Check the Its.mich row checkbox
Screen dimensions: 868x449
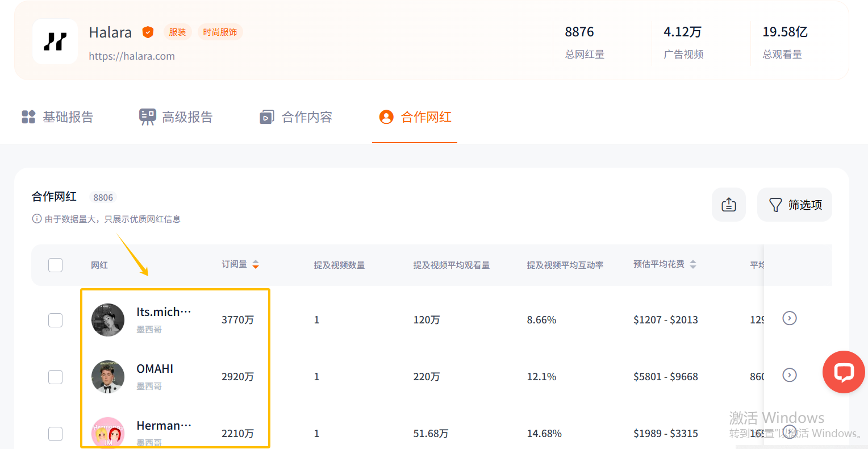click(55, 320)
